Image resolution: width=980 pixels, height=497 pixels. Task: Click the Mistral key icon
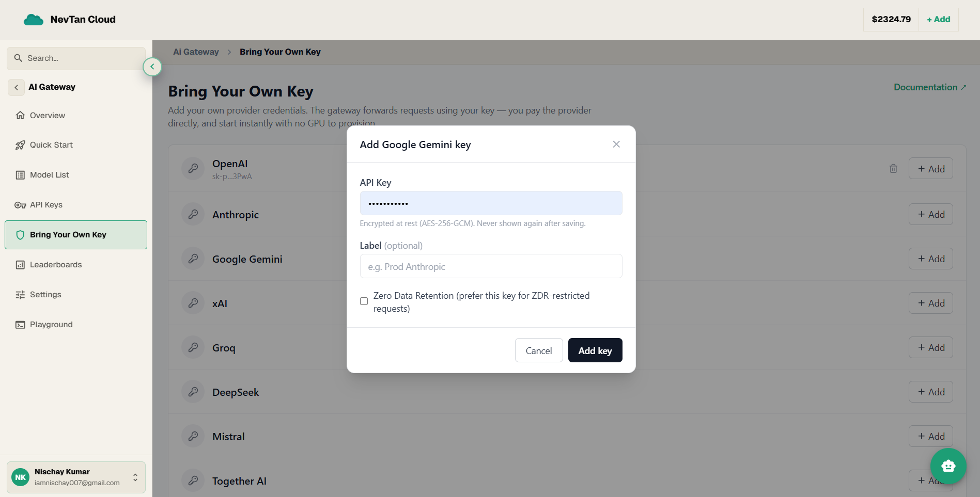(x=193, y=436)
